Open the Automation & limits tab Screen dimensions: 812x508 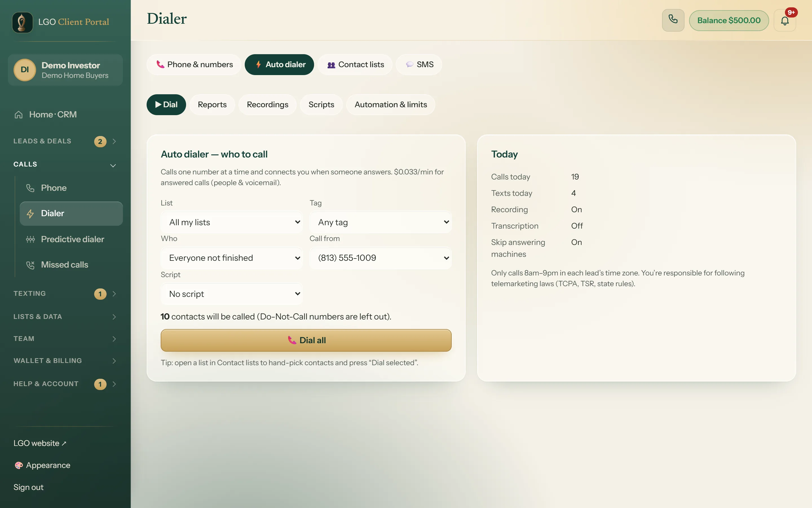tap(390, 105)
